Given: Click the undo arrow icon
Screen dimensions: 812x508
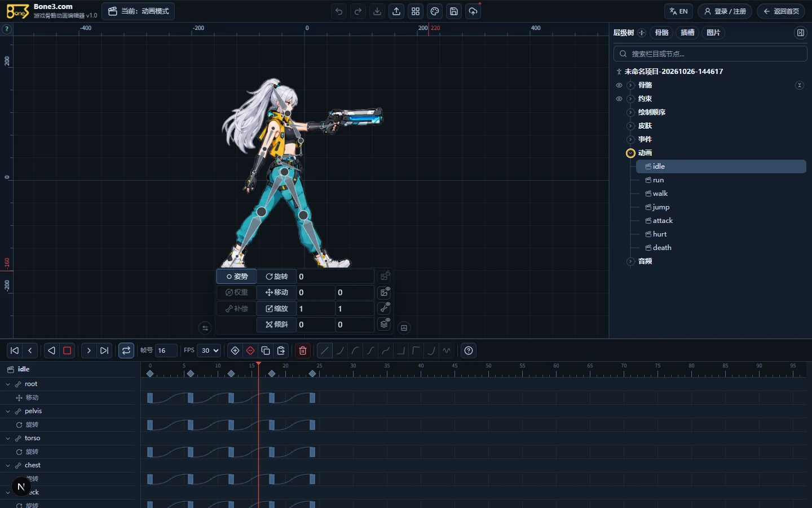Looking at the screenshot, I should [x=339, y=11].
